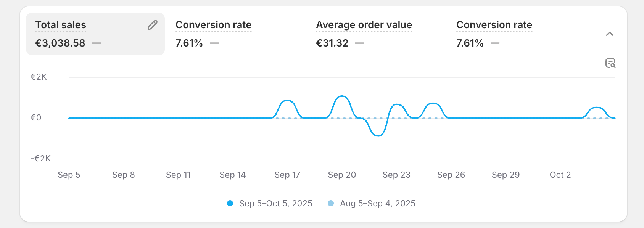Click the sales peak above Sep 17
This screenshot has width=644, height=228.
point(287,101)
